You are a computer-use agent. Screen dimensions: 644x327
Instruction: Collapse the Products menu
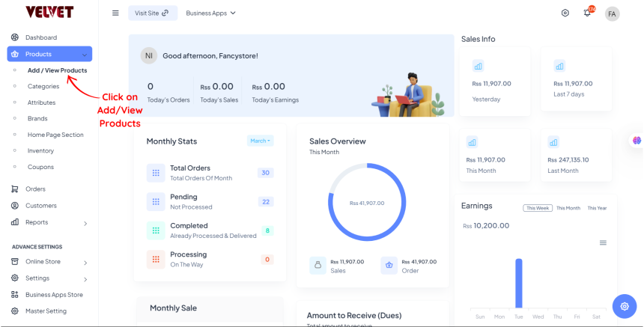(x=85, y=55)
